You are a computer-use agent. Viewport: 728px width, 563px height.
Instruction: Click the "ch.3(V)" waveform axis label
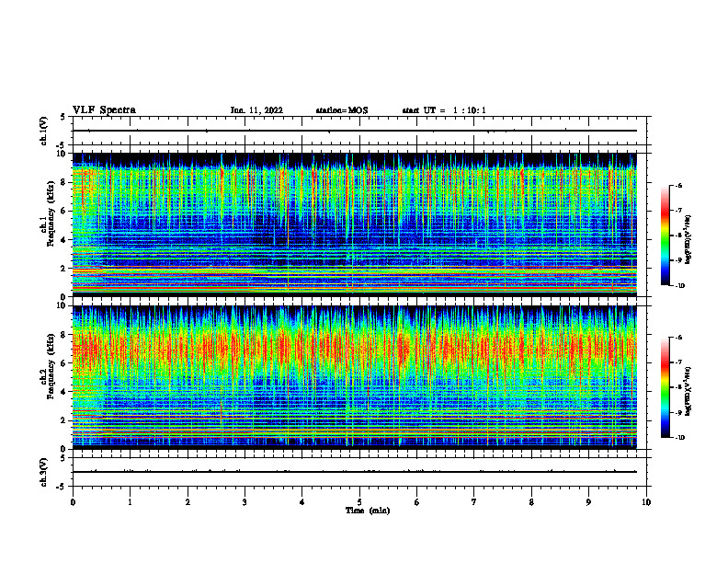(x=44, y=472)
